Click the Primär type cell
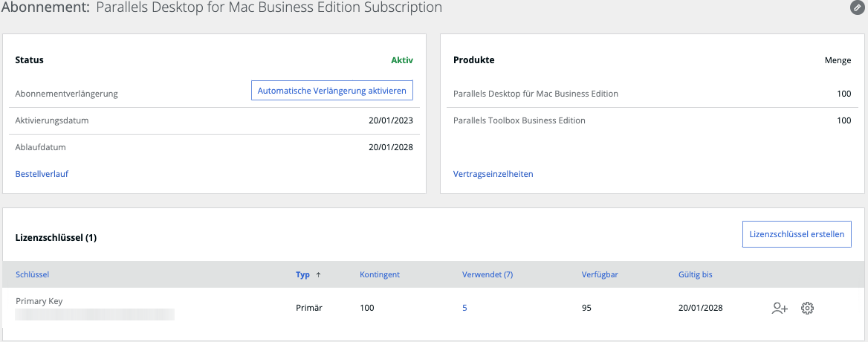 (309, 308)
